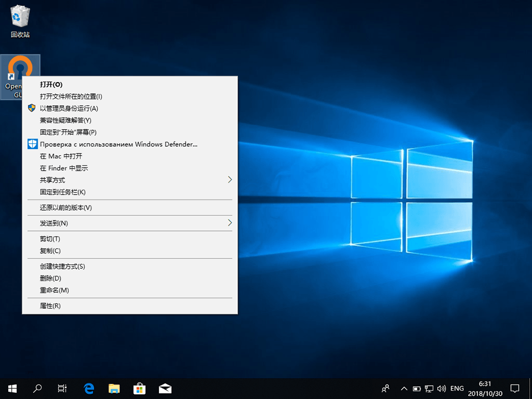The image size is (532, 399).
Task: Expand the arrow next to 共享方式
Action: tap(229, 180)
